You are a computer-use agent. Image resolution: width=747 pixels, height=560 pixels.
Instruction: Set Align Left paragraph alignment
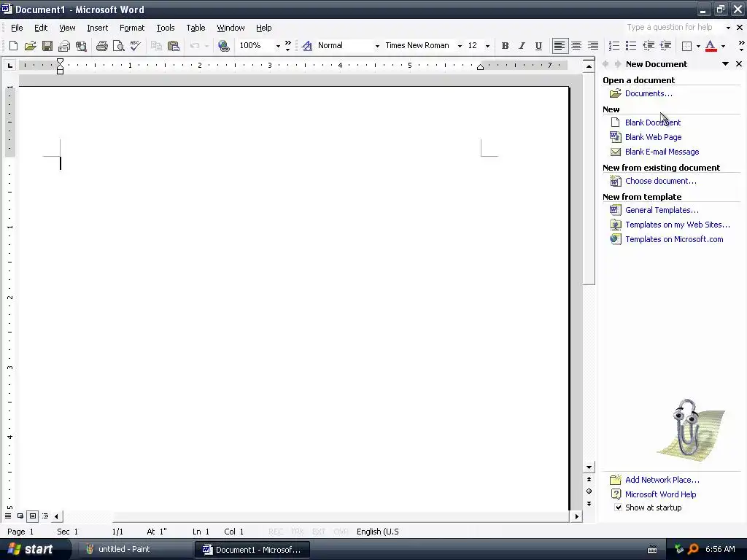pos(560,46)
